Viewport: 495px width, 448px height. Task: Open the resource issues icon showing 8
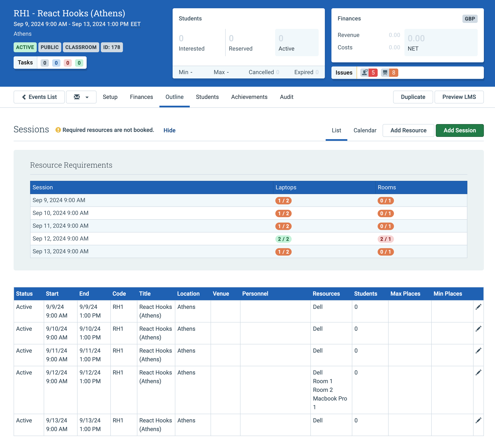coord(389,72)
